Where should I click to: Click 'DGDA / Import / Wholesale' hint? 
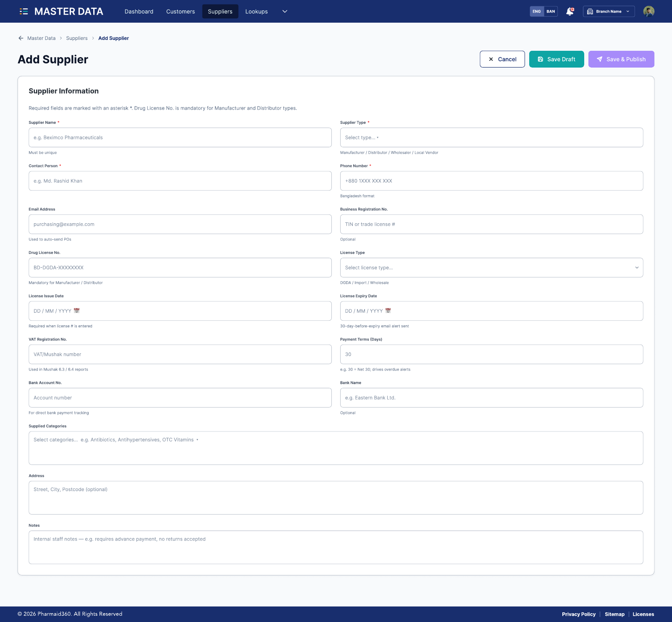[x=364, y=283]
